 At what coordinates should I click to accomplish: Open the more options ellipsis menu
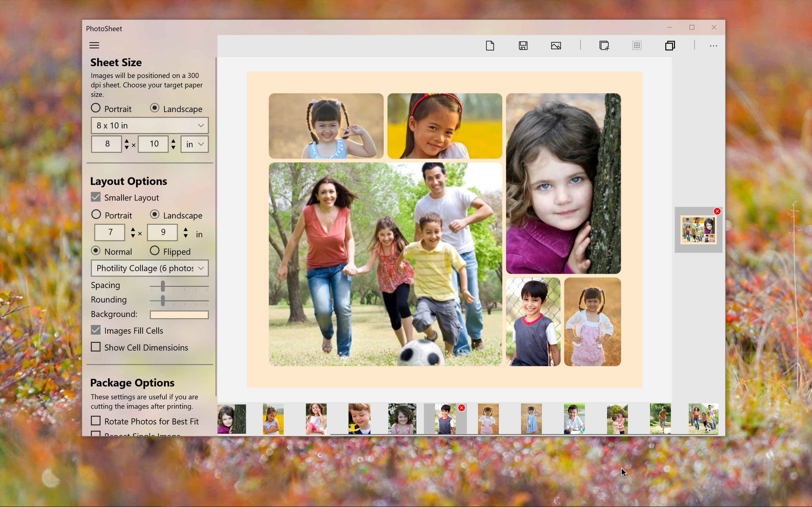tap(713, 46)
